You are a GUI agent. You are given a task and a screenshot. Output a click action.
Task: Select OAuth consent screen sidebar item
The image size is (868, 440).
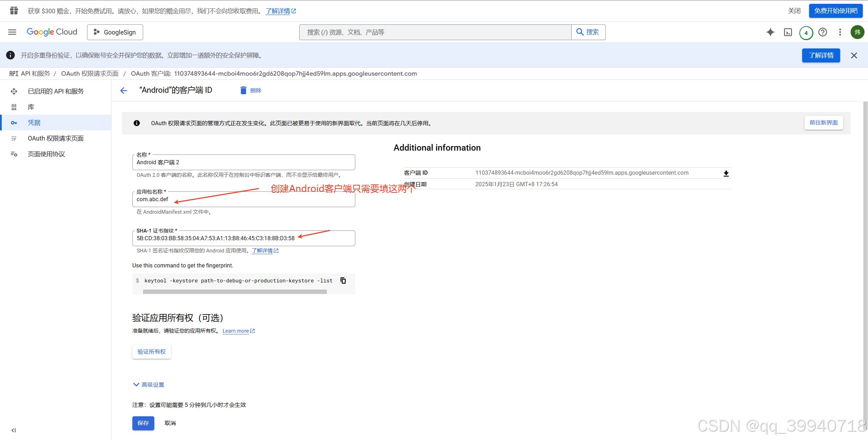point(55,138)
